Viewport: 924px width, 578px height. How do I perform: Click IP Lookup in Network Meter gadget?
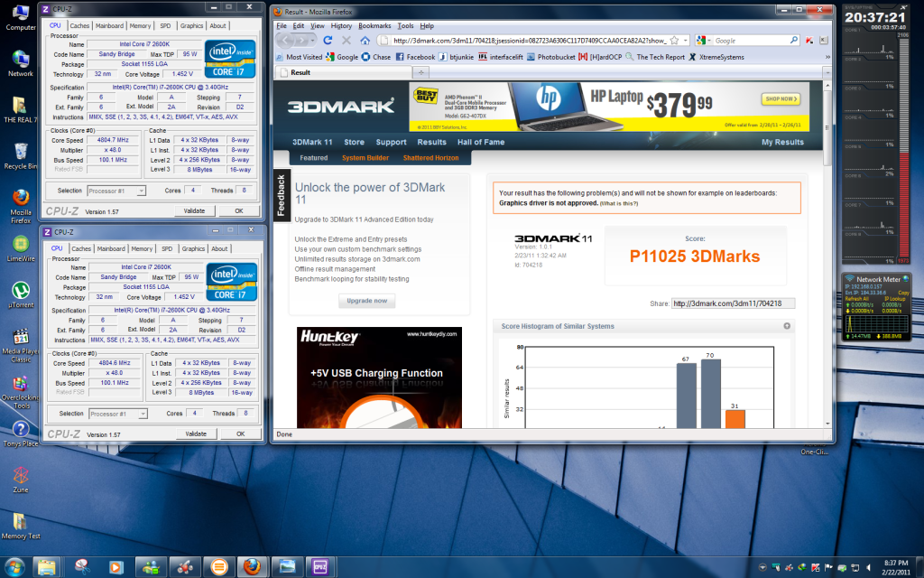pyautogui.click(x=894, y=298)
